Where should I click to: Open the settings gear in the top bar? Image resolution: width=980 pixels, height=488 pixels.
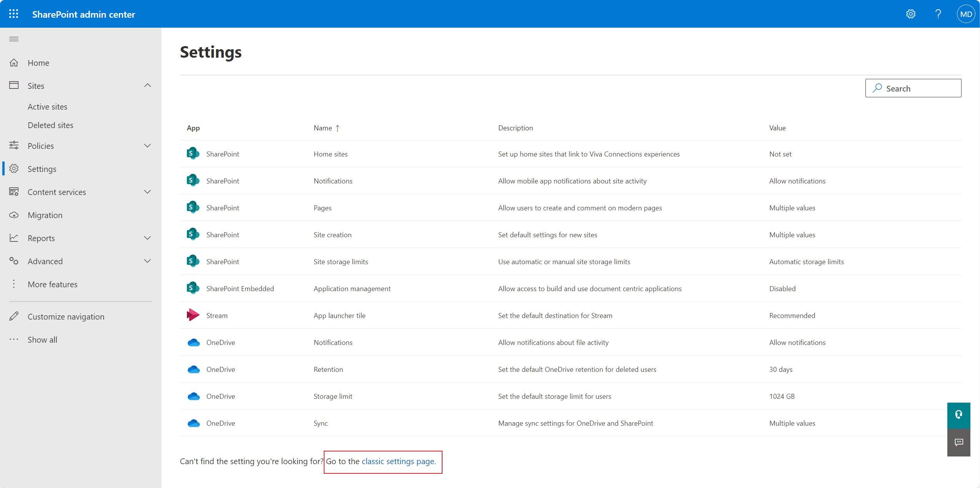click(911, 13)
